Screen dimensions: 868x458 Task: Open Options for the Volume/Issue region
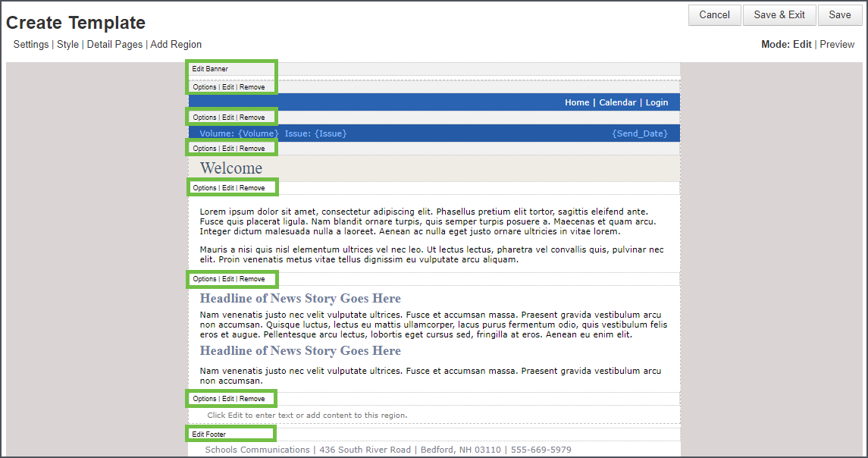tap(204, 118)
